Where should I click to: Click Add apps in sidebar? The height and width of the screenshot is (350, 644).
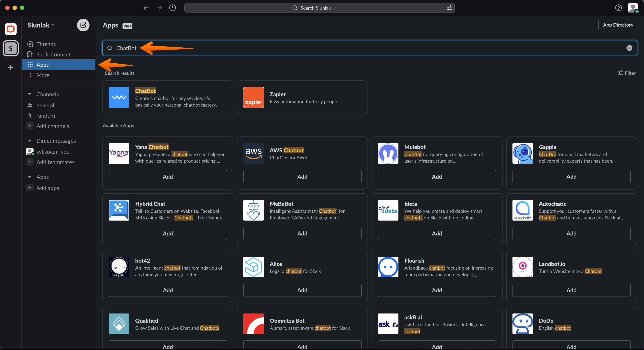(x=59, y=188)
